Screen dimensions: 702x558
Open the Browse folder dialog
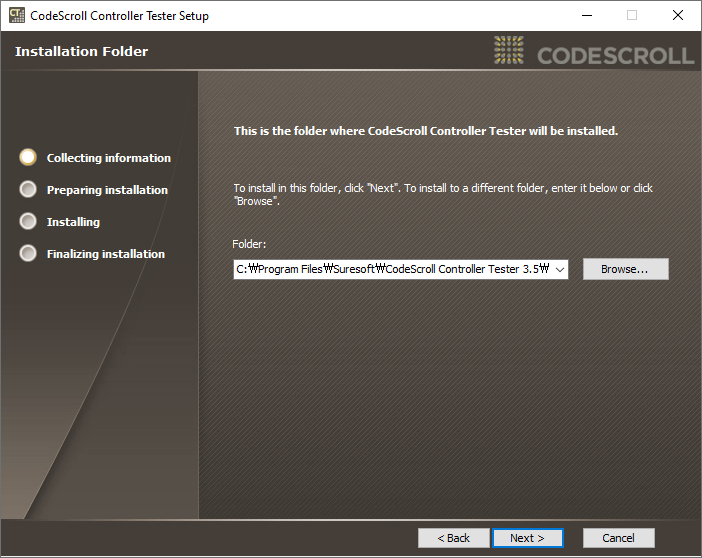pyautogui.click(x=625, y=269)
